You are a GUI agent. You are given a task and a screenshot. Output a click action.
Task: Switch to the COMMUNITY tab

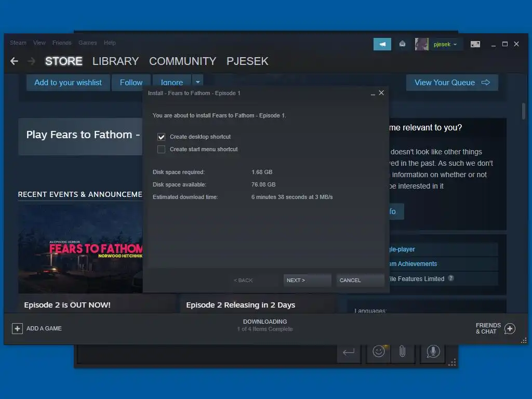point(182,61)
